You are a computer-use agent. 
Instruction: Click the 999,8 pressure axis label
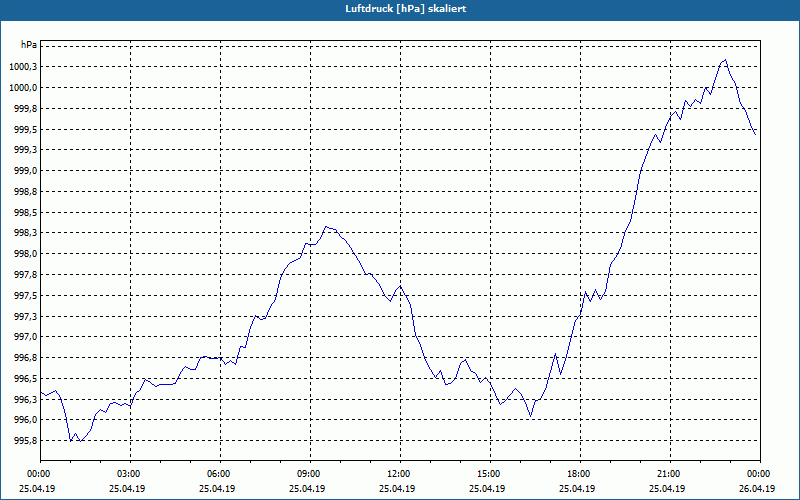click(27, 109)
